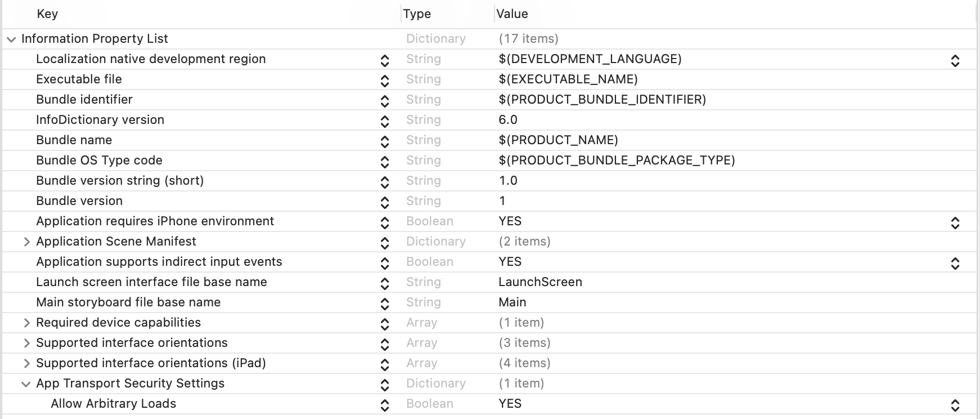
Task: Open key stepper for Bundle identifier
Action: [x=385, y=101]
